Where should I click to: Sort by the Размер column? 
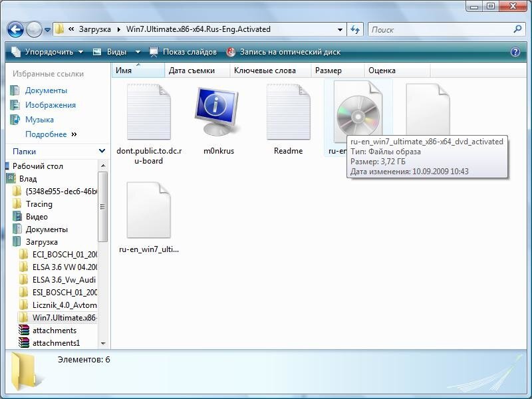coord(338,70)
